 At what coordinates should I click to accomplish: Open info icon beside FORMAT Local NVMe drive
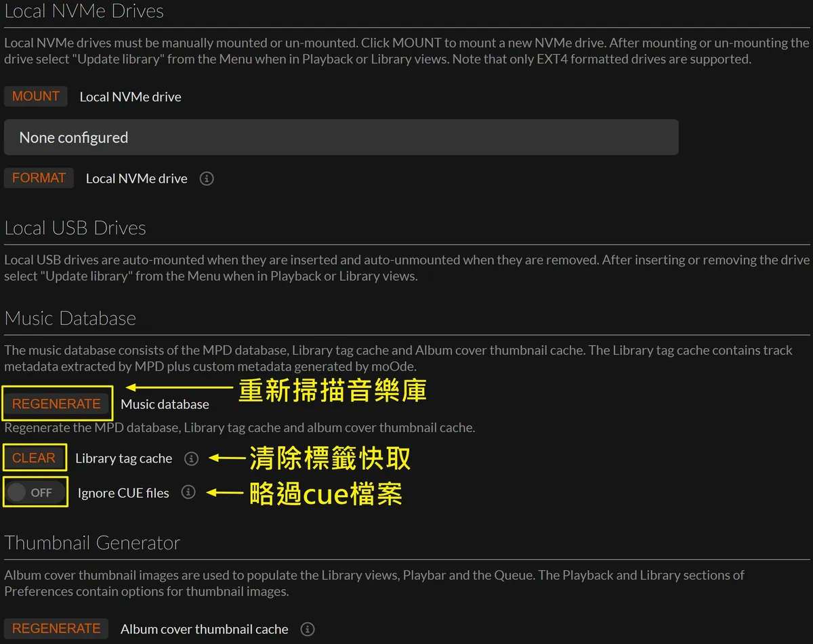(207, 179)
